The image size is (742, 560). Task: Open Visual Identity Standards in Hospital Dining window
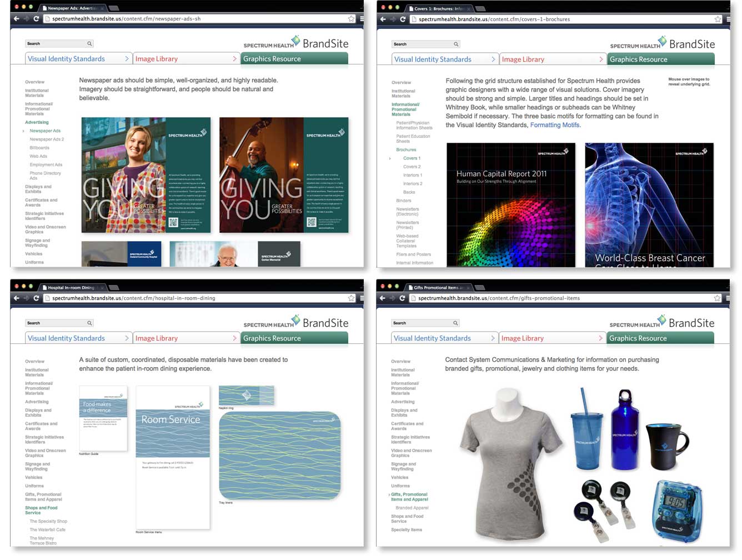pos(78,338)
